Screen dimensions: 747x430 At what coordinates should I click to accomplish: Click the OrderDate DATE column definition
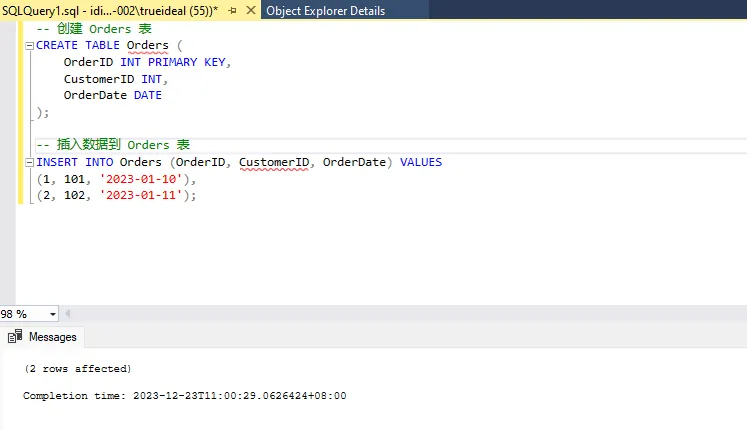[x=113, y=95]
